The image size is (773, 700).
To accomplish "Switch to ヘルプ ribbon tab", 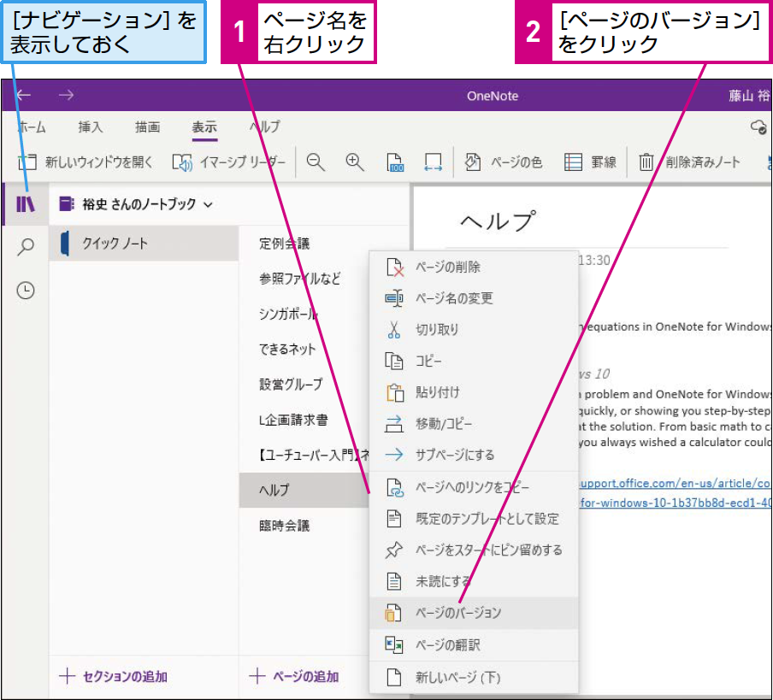I will tap(265, 127).
